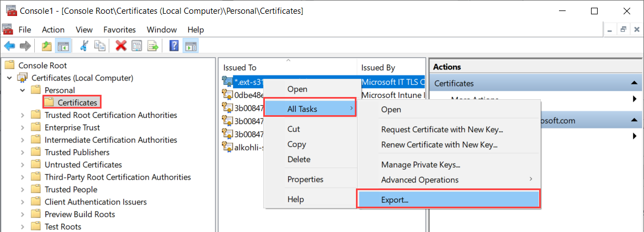The image size is (644, 232).
Task: Collapse Certificates (Local Computer) tree node
Action: (9, 78)
